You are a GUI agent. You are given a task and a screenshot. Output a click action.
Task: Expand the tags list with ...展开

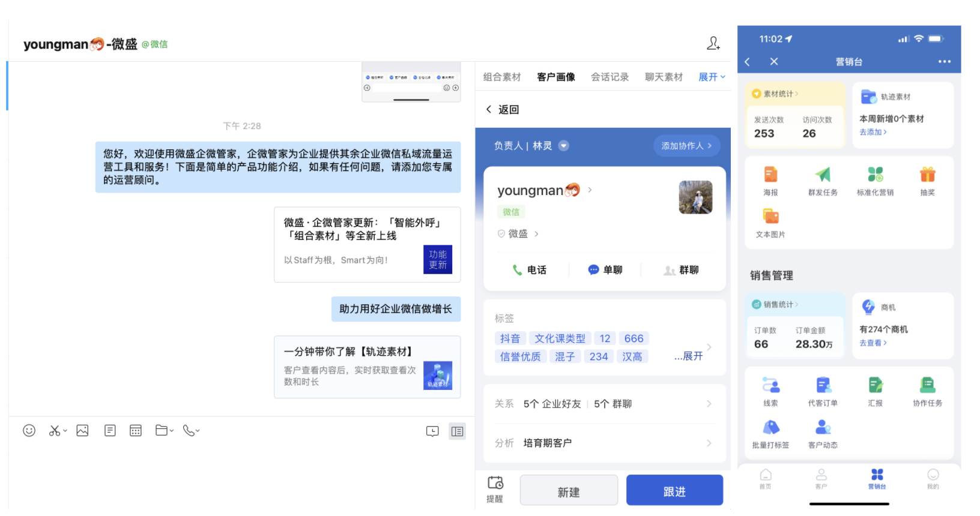click(688, 356)
